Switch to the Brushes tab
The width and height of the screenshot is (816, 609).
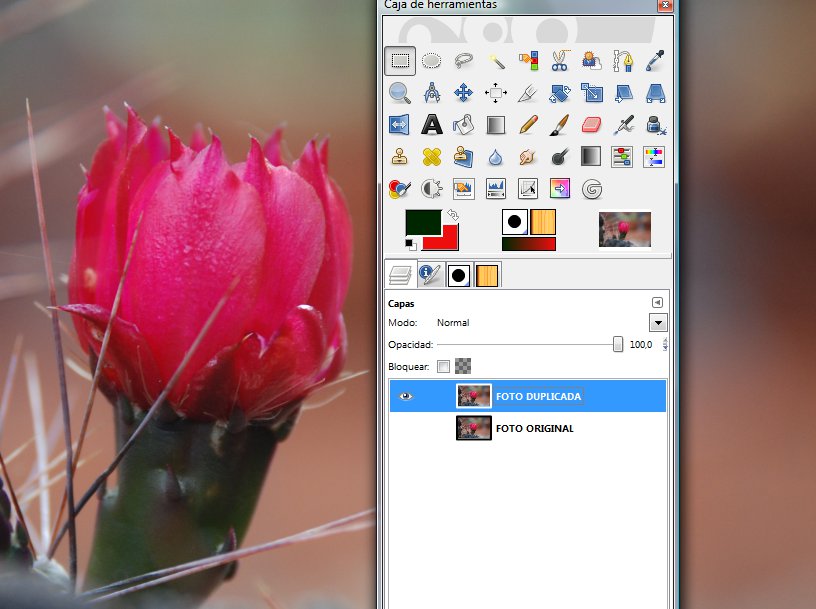pyautogui.click(x=458, y=275)
